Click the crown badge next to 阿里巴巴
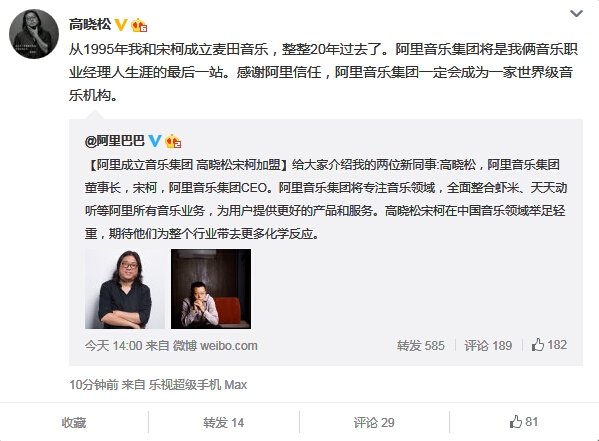The height and width of the screenshot is (441, 599). [173, 141]
